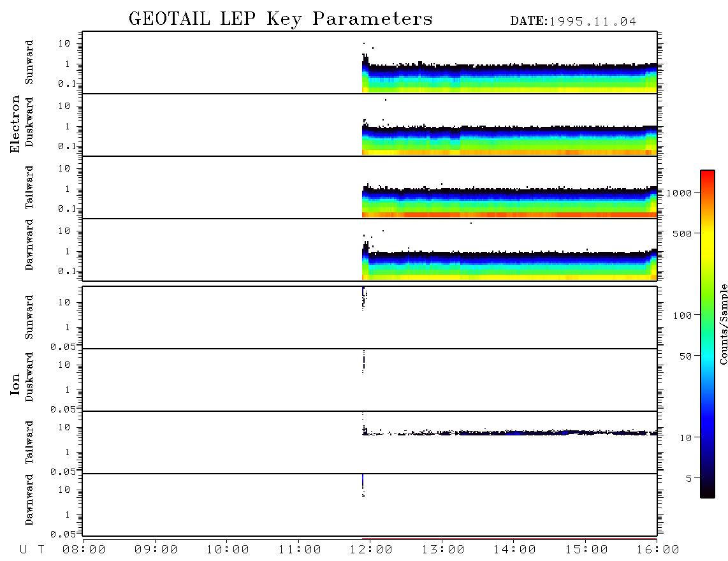Click the "U T" time axis label
The width and height of the screenshot is (728, 561).
click(x=32, y=550)
